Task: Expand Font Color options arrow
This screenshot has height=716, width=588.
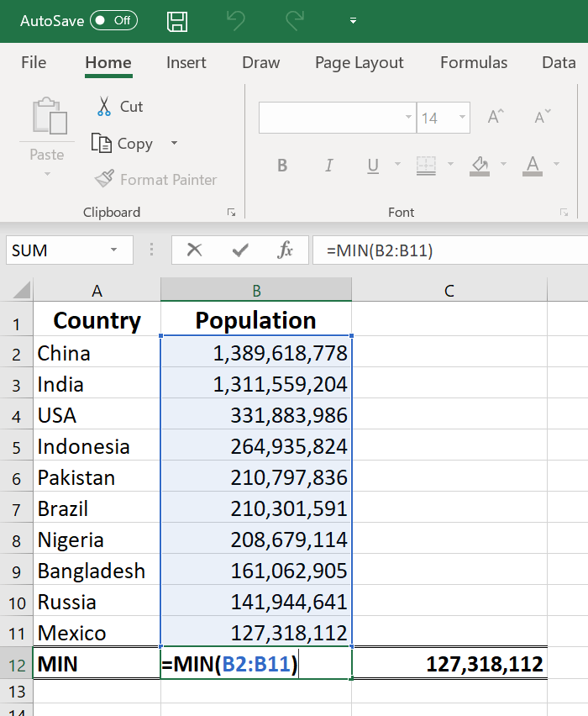Action: click(556, 164)
